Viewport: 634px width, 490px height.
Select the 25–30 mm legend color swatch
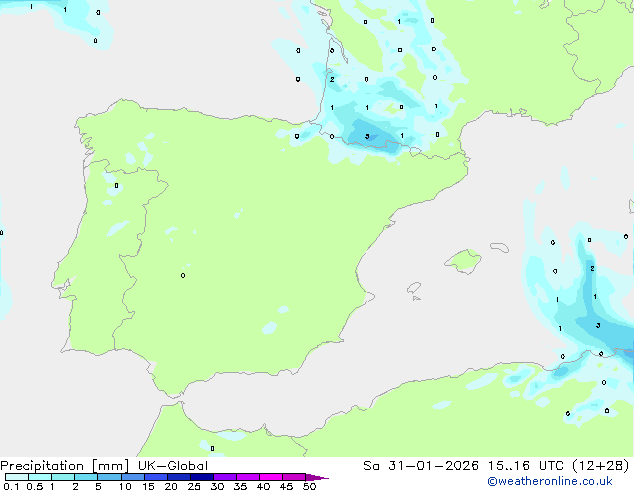point(201,477)
